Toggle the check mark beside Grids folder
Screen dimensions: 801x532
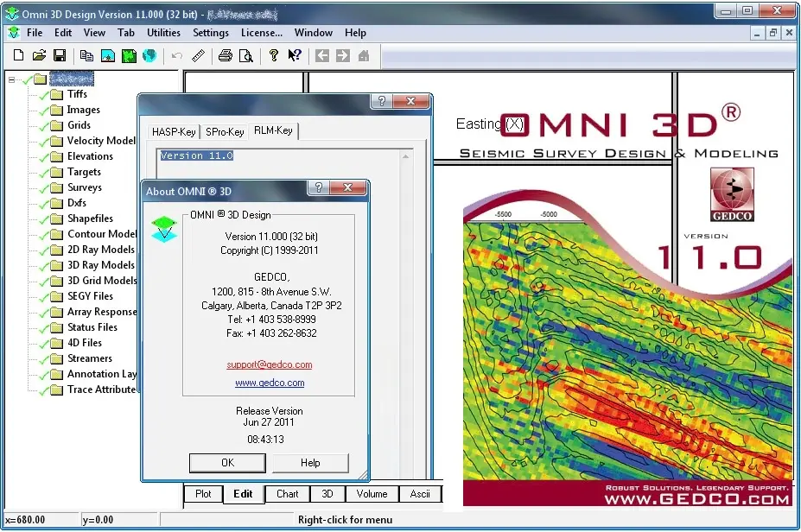[x=44, y=126]
